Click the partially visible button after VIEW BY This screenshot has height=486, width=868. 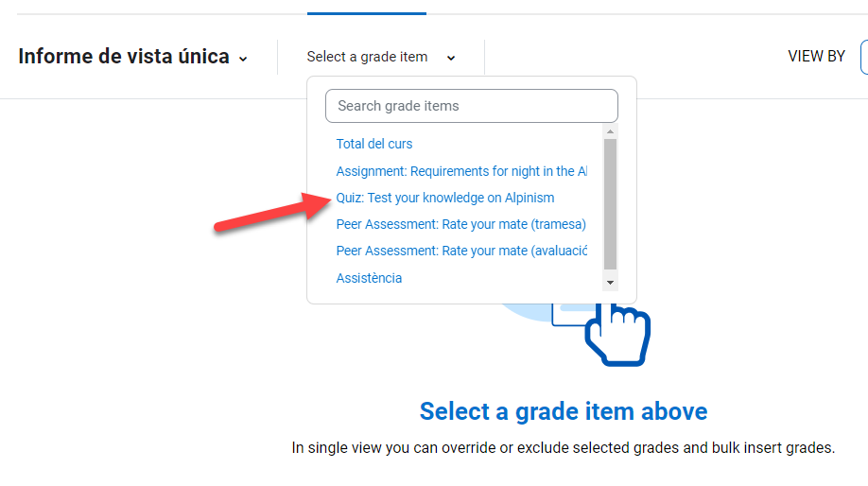[x=863, y=57]
